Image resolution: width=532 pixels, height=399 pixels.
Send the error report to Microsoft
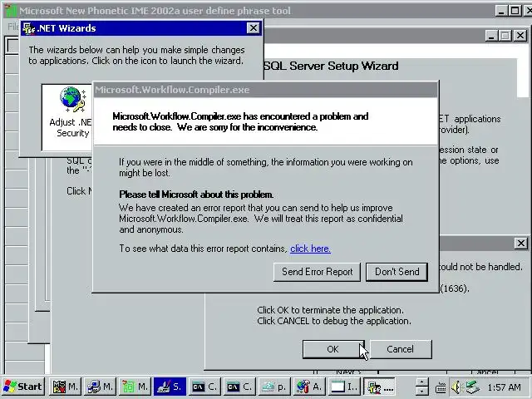pos(317,272)
